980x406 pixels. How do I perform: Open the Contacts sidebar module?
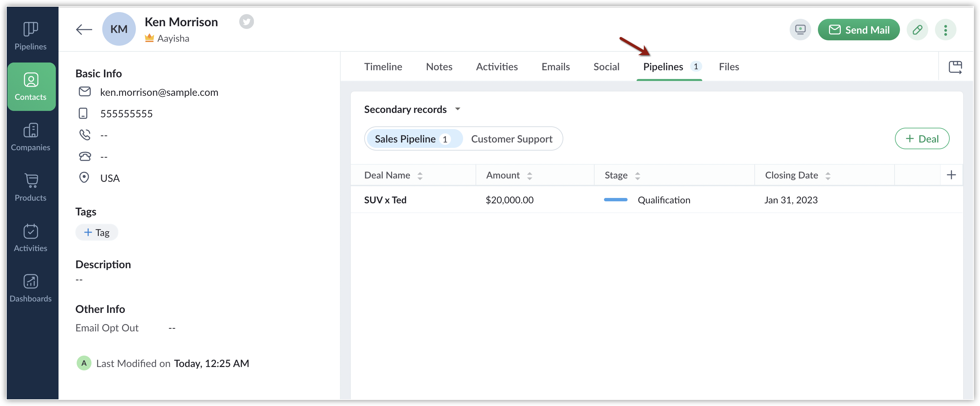click(x=31, y=87)
